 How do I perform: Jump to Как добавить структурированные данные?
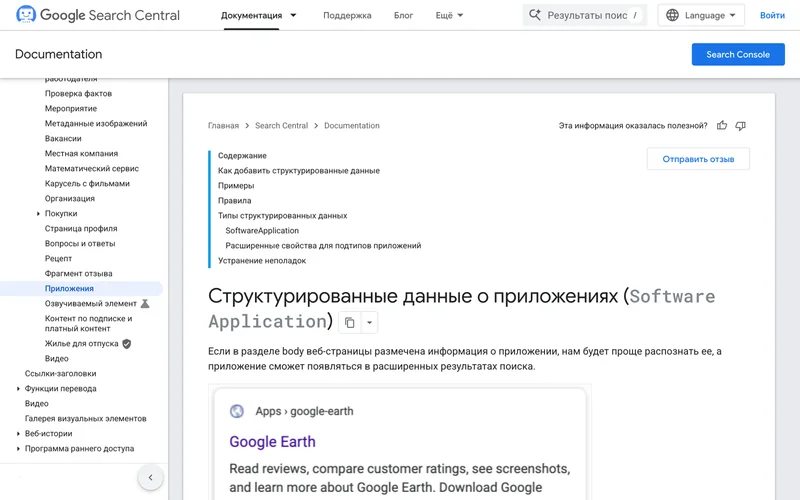[298, 171]
